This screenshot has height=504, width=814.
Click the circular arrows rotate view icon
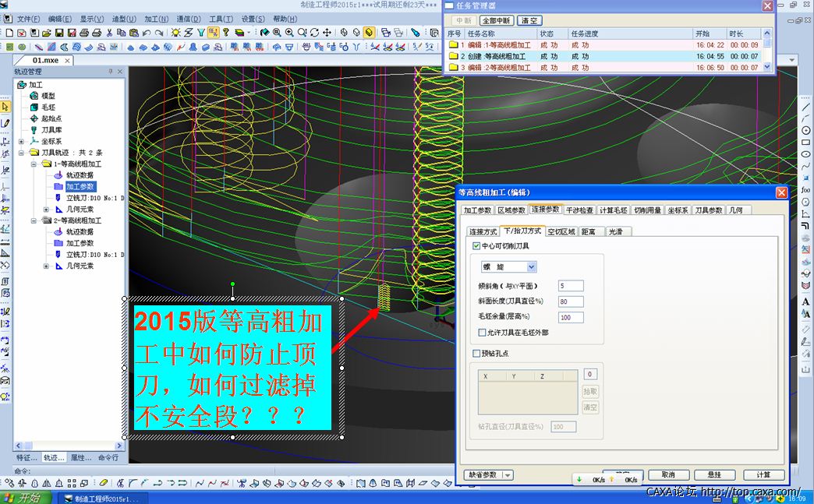pyautogui.click(x=314, y=33)
